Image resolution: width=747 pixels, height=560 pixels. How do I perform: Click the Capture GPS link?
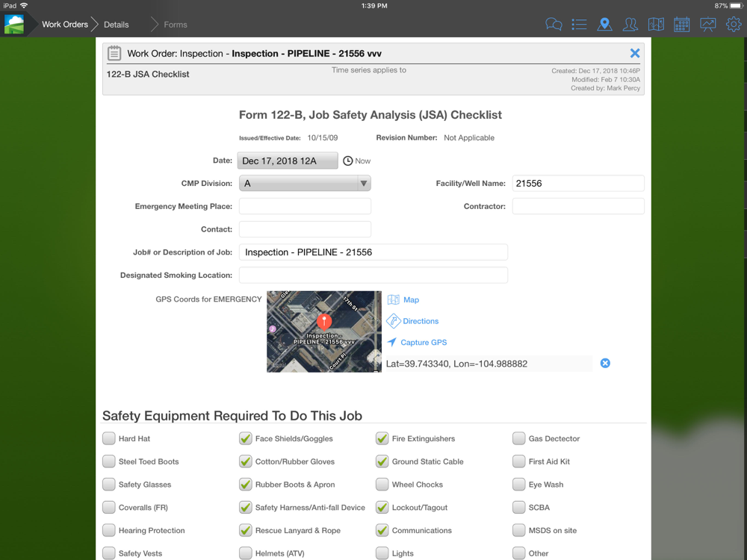[423, 343]
